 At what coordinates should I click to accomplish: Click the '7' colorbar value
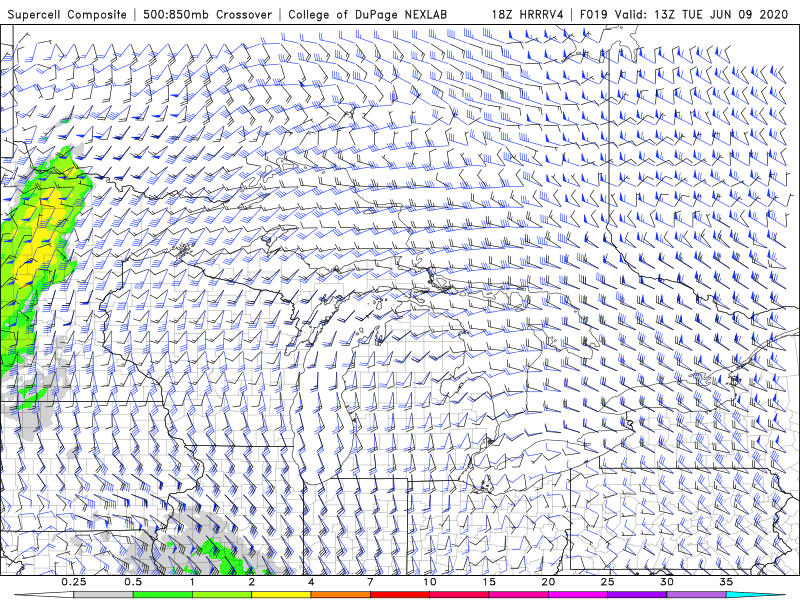click(x=370, y=582)
